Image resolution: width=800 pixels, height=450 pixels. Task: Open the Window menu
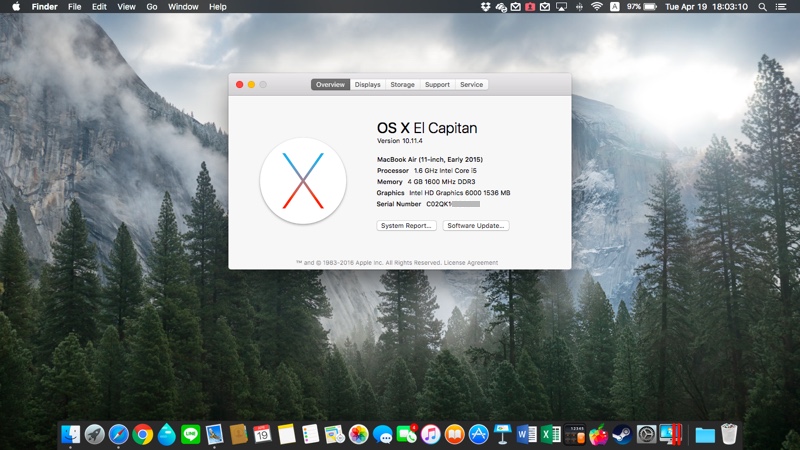point(183,7)
